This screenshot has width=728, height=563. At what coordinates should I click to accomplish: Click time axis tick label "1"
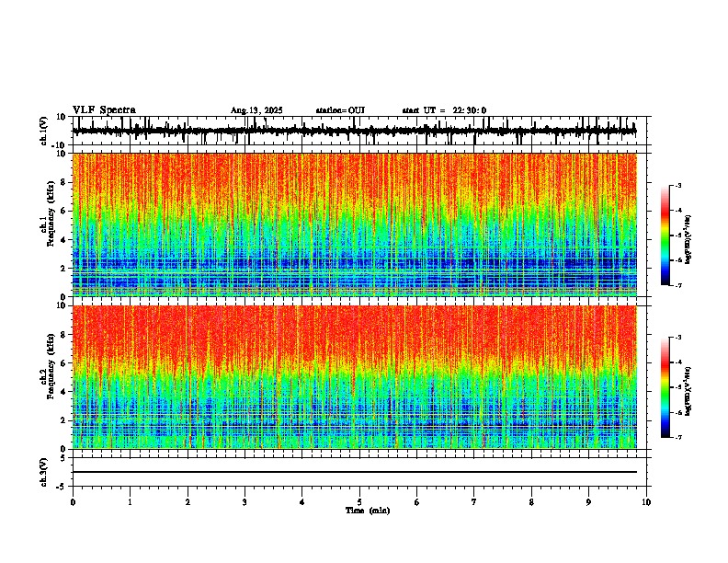pyautogui.click(x=130, y=502)
